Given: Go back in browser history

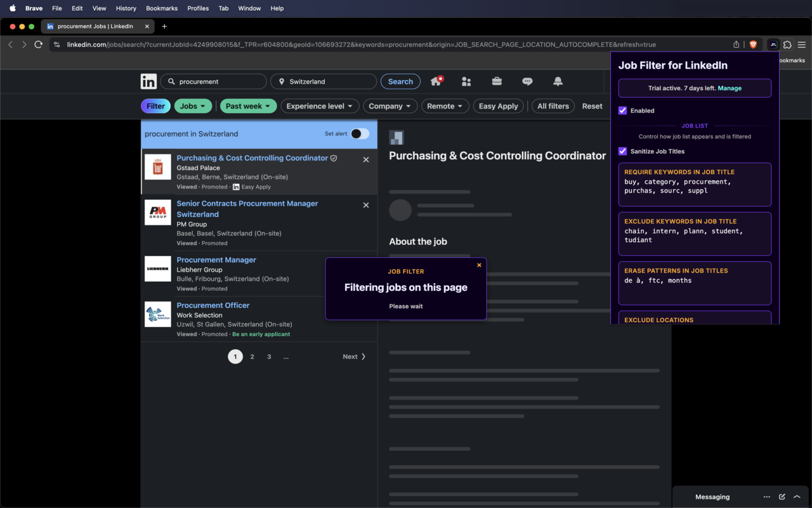Looking at the screenshot, I should coord(10,44).
